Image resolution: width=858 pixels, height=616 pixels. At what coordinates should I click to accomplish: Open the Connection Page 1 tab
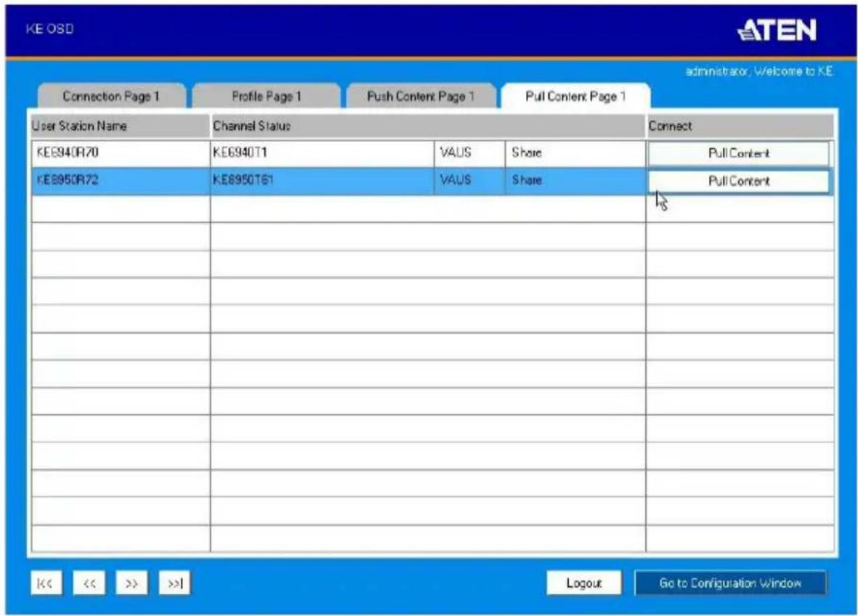click(x=111, y=97)
